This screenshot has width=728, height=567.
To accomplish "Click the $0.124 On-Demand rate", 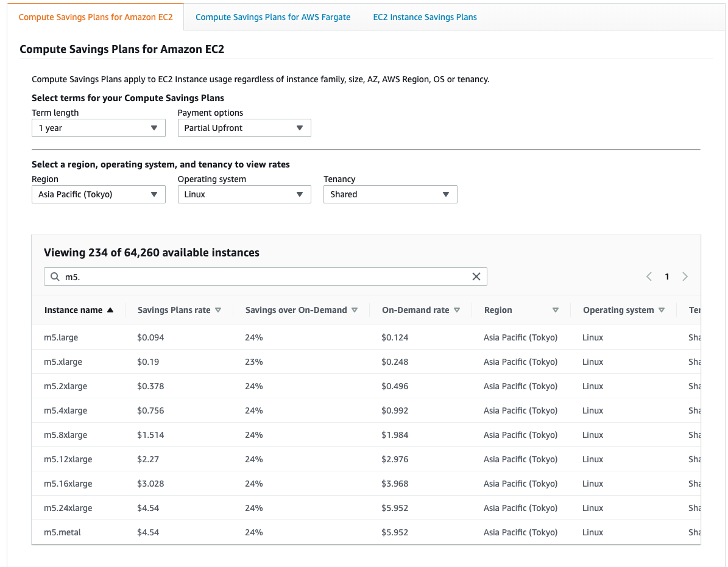I will tap(395, 337).
